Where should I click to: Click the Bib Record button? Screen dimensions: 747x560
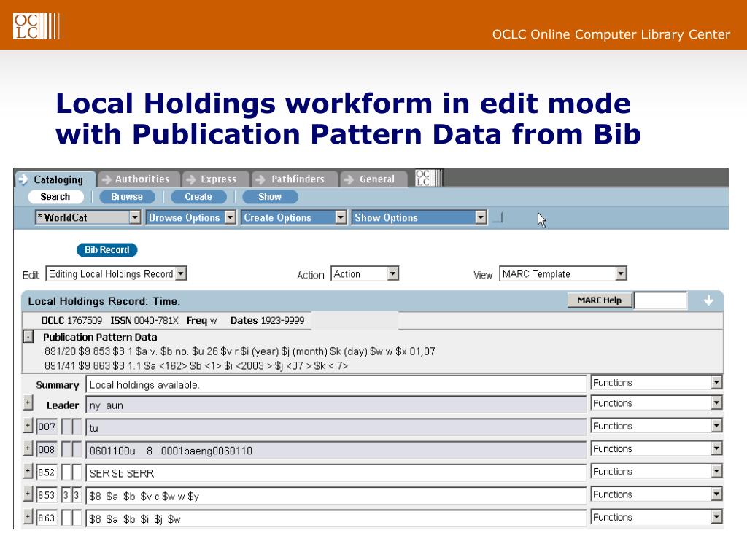pos(107,250)
